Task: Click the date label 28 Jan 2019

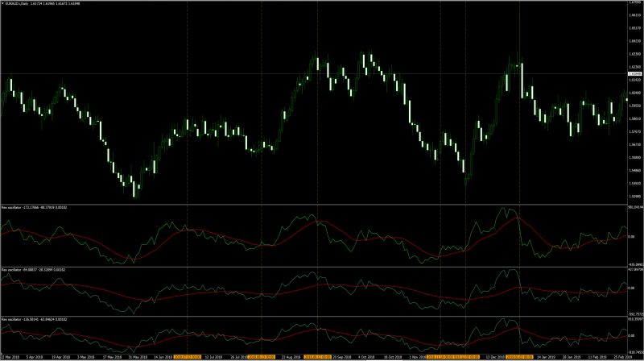Action: (x=572, y=357)
